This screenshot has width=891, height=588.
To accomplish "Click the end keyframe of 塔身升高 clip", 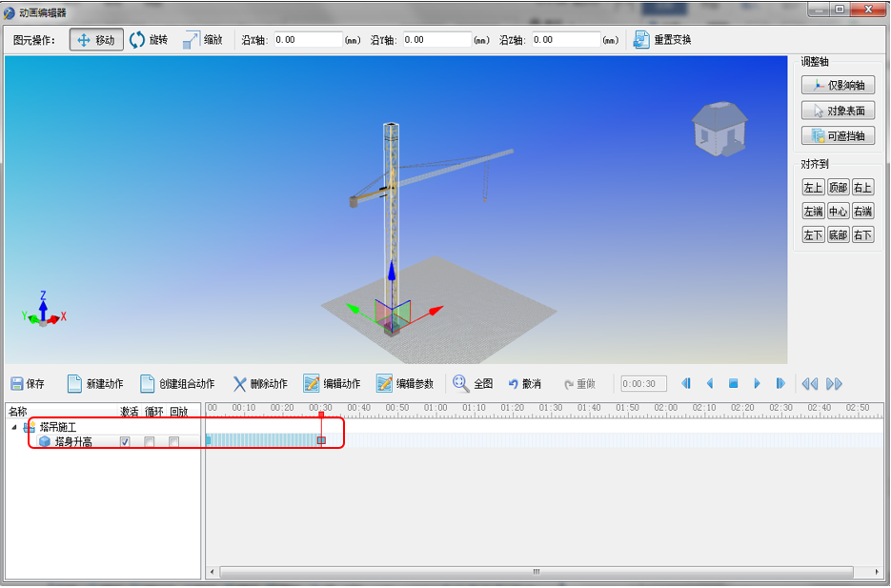I will (322, 440).
